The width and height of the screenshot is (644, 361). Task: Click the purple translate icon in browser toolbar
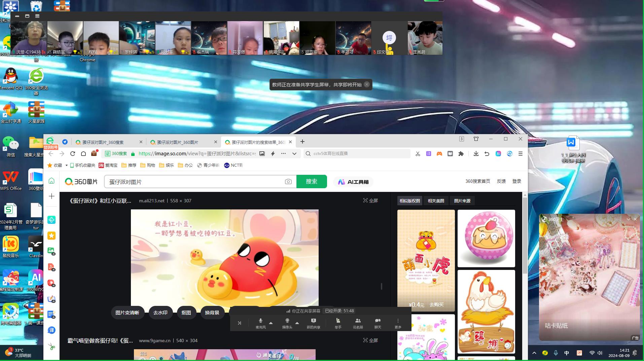429,154
